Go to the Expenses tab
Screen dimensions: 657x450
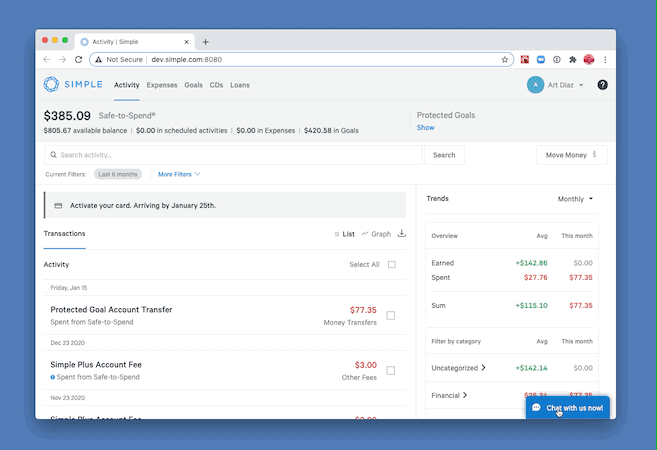click(x=162, y=85)
